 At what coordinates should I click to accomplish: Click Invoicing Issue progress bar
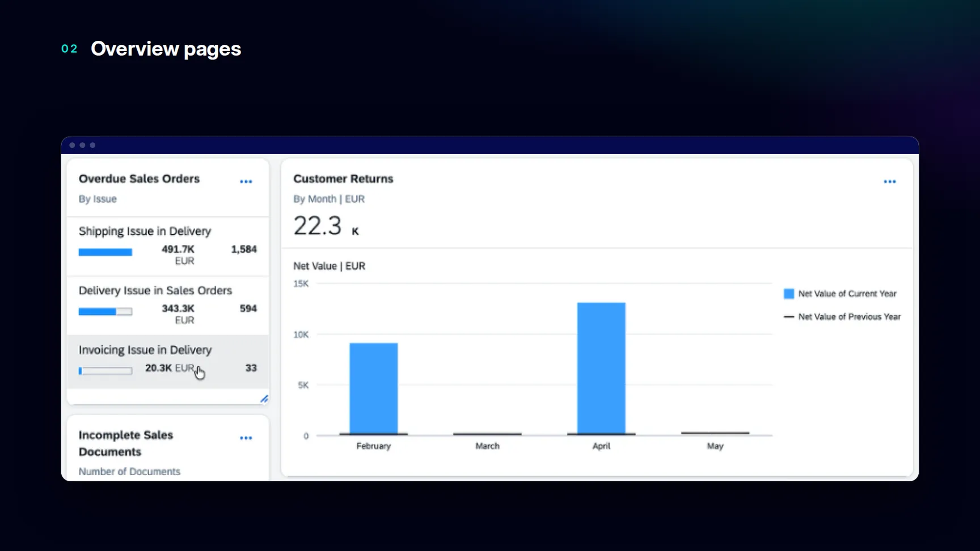105,371
